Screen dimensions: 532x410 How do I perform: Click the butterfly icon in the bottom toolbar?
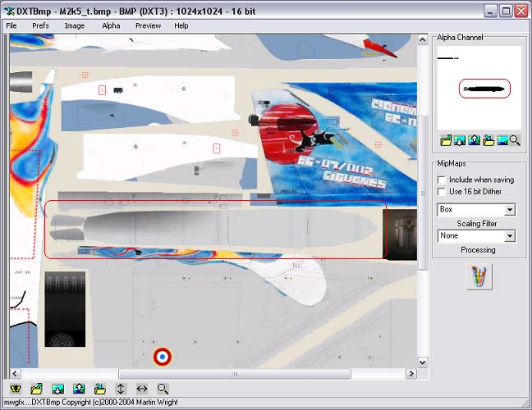[16, 389]
